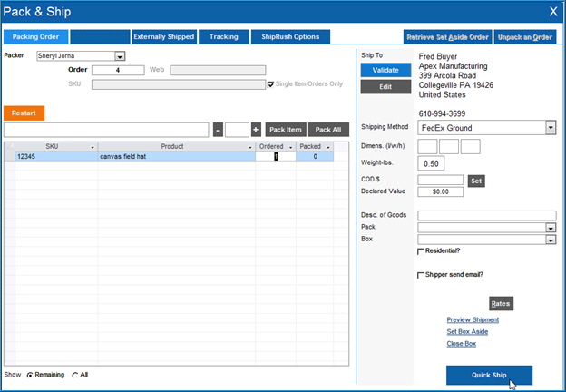Open the Packed column filter arrow
566x392 pixels.
[328, 147]
